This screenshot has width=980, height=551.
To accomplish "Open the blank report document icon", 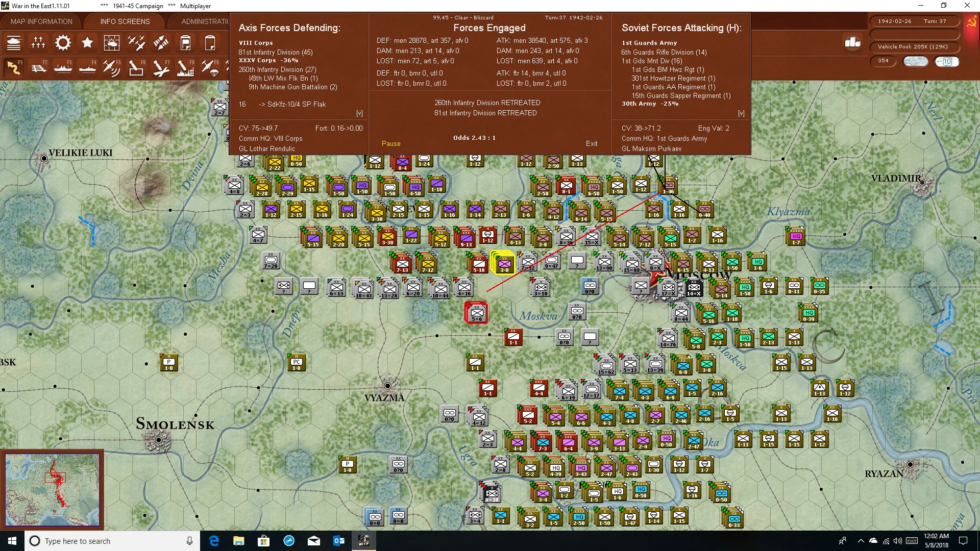I will tap(210, 43).
